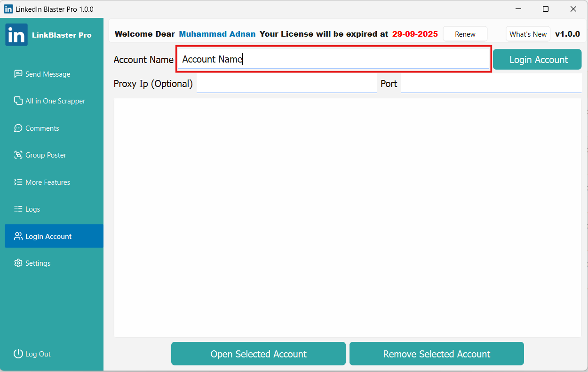Screen dimensions: 588x372
Task: Click the Log Out power icon
Action: 18,354
